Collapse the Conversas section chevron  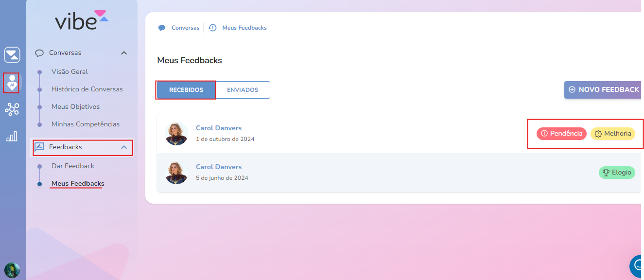124,53
